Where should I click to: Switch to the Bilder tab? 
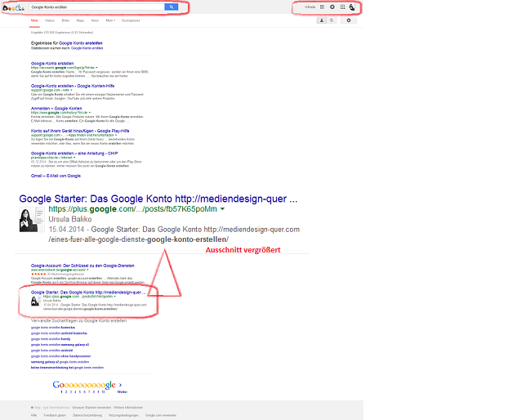point(65,20)
